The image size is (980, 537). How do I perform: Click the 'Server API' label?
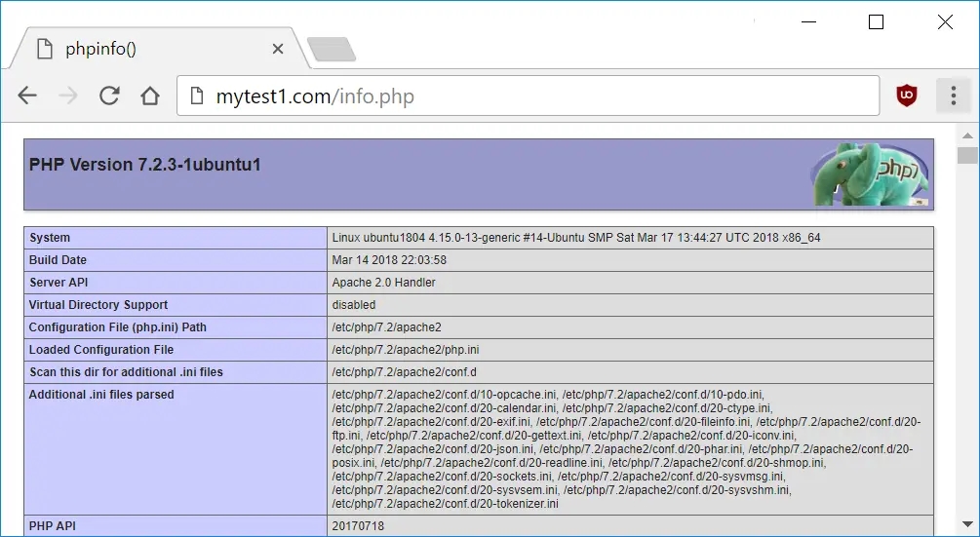pos(59,283)
